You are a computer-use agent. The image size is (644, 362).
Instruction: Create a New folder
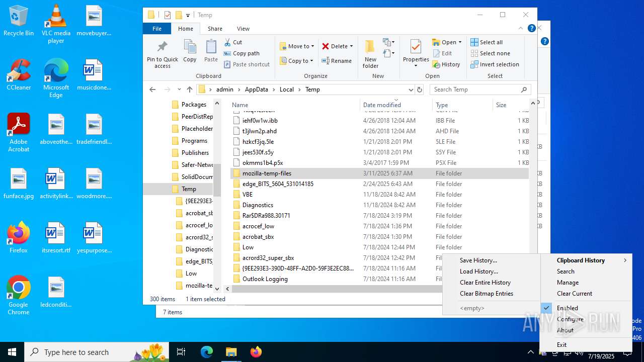pos(370,54)
